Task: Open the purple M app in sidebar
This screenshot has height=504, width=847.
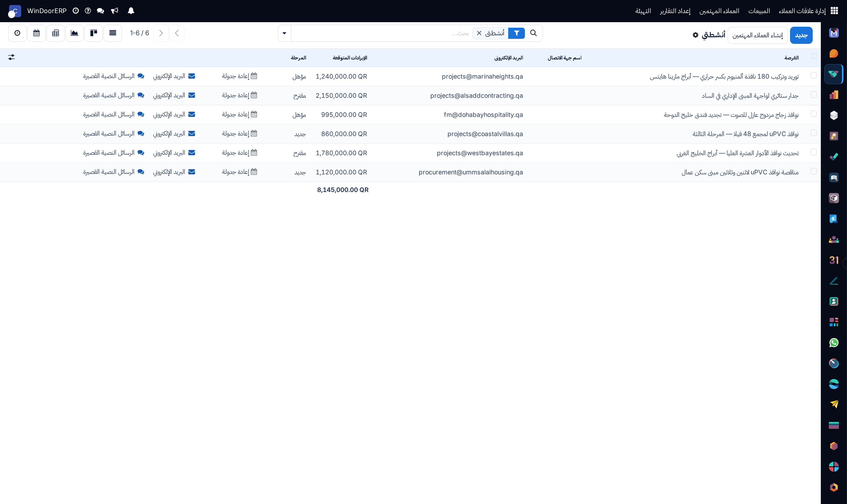Action: pos(834,33)
